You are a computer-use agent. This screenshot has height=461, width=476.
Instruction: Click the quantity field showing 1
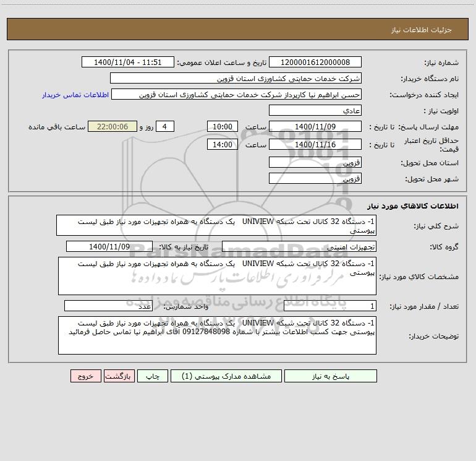pos(330,306)
